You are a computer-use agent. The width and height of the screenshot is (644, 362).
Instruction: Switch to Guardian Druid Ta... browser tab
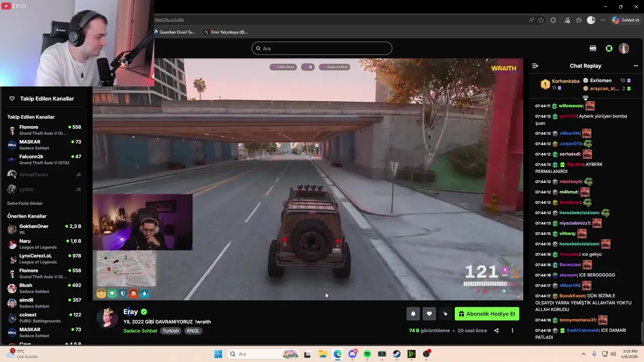175,32
